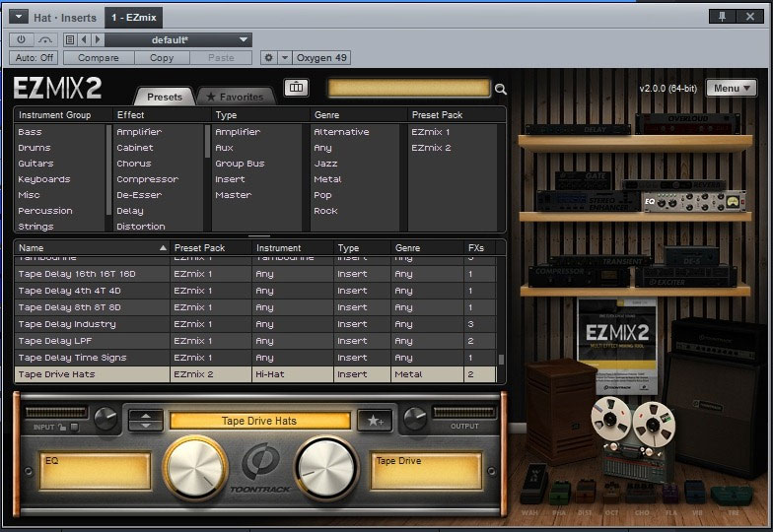Adjust the large EQ knob
Viewport: 773px width, 532px height.
[195, 467]
